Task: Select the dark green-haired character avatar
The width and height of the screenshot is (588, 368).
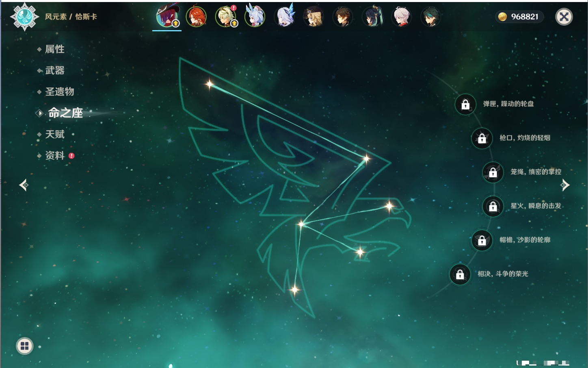Action: coord(430,17)
